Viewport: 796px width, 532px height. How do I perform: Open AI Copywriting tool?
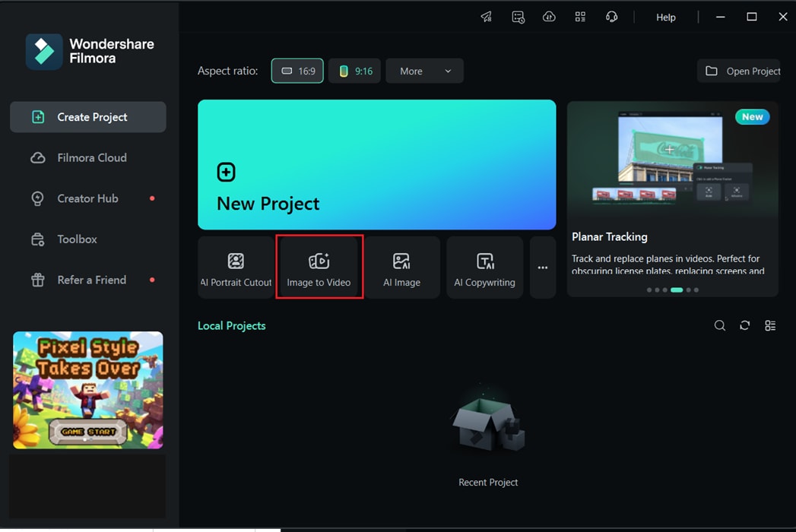(x=485, y=268)
